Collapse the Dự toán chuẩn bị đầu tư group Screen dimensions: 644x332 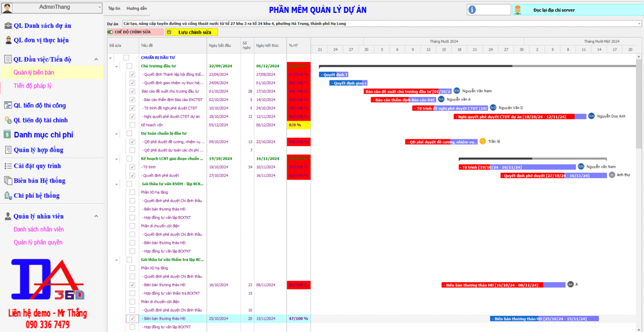point(116,133)
